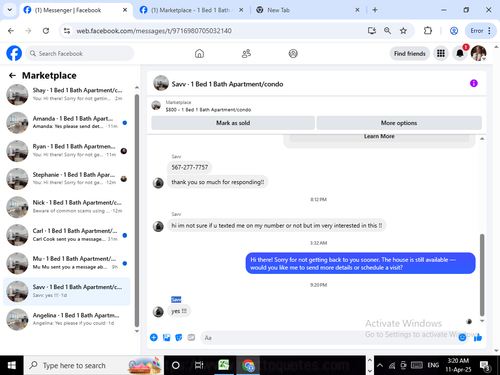Viewport: 500px width, 375px height.
Task: Click the browser address bar URL
Action: pos(154,31)
